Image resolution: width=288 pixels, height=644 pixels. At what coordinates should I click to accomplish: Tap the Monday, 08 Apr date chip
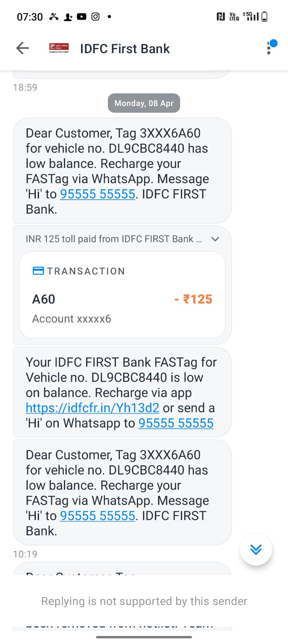point(144,103)
